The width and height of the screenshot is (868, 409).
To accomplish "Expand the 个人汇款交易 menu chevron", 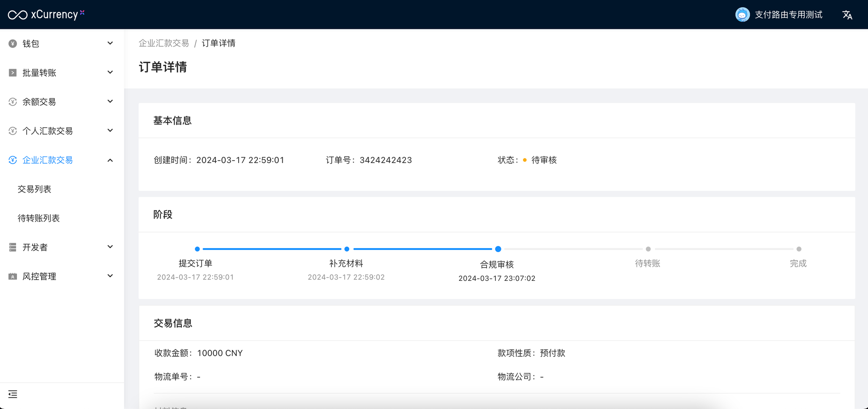I will 110,131.
